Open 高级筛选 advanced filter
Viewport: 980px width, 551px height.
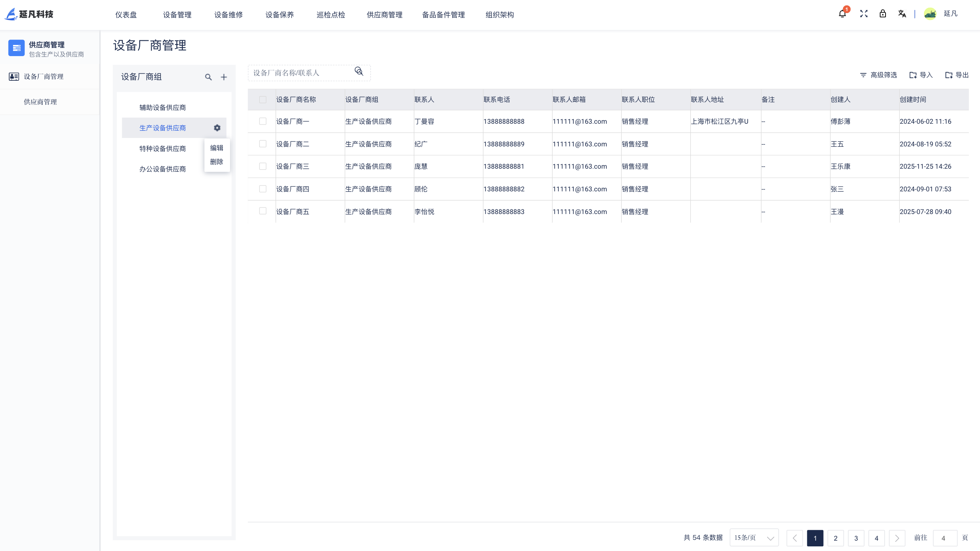pos(879,75)
